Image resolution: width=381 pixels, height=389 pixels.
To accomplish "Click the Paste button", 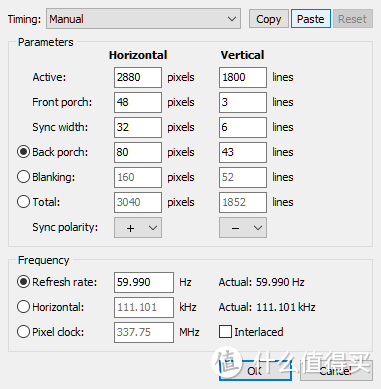I will 311,19.
